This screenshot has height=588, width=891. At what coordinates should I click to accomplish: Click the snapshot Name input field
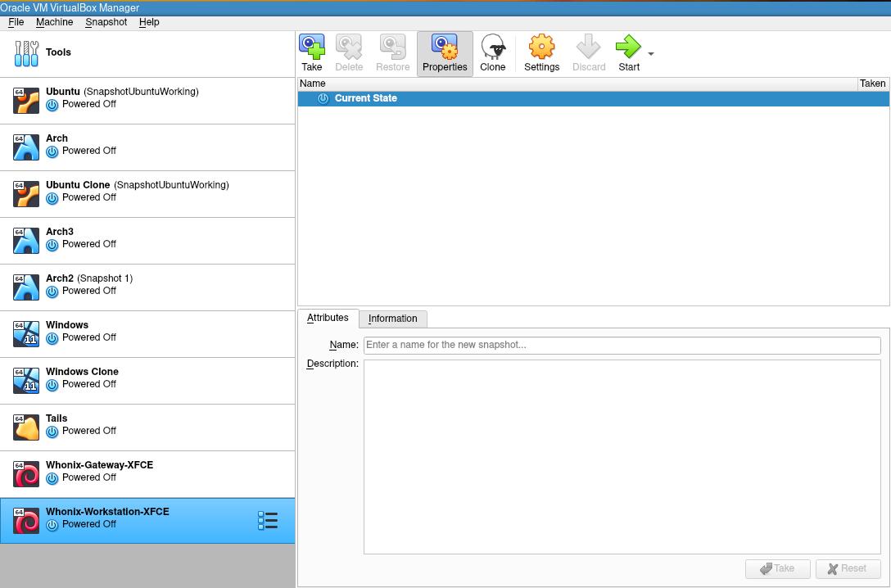click(x=622, y=345)
